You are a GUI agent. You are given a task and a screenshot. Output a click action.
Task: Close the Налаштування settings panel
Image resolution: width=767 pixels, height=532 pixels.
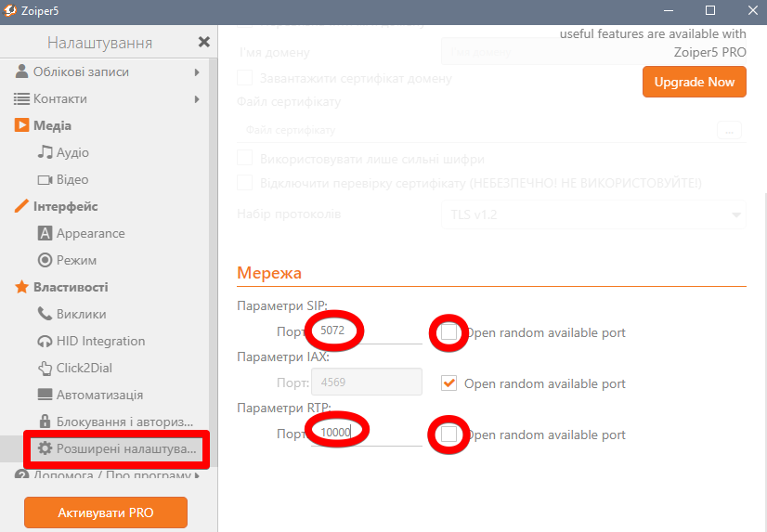pyautogui.click(x=203, y=43)
